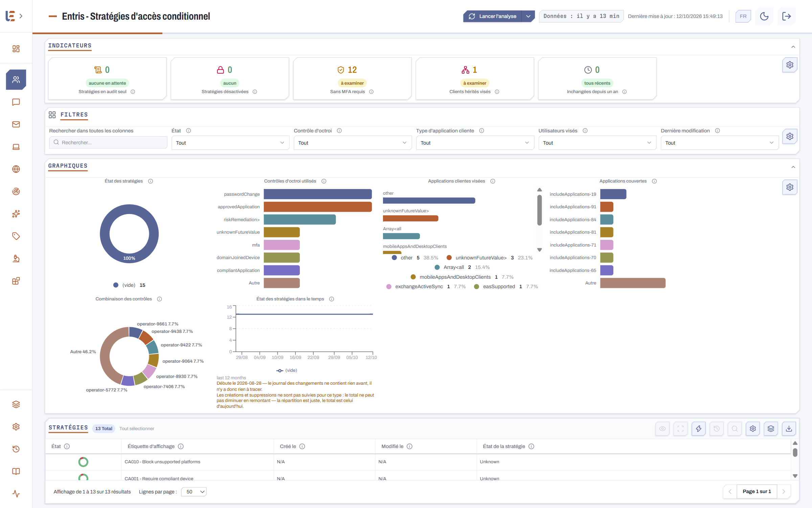Select the Filtres section tab

click(74, 115)
